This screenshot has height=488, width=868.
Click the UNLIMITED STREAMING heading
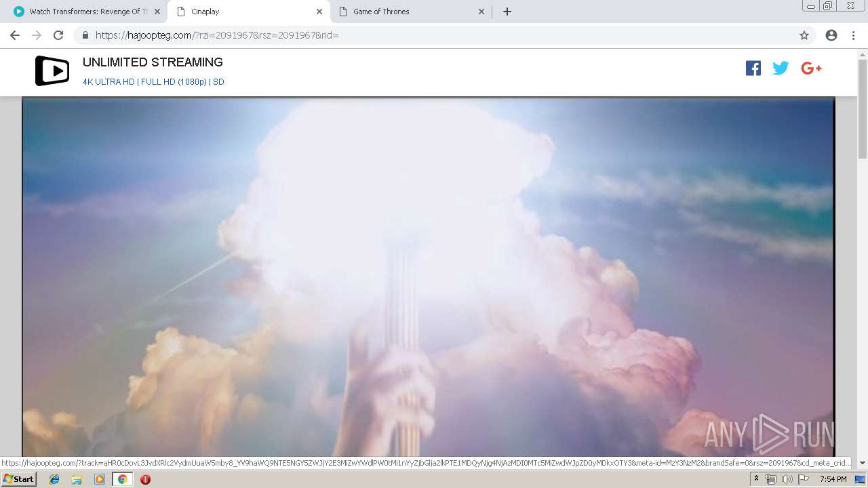(x=153, y=62)
